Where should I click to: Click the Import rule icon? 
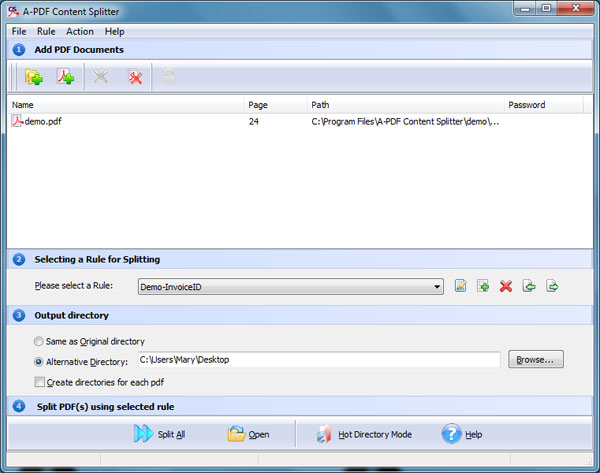click(529, 286)
